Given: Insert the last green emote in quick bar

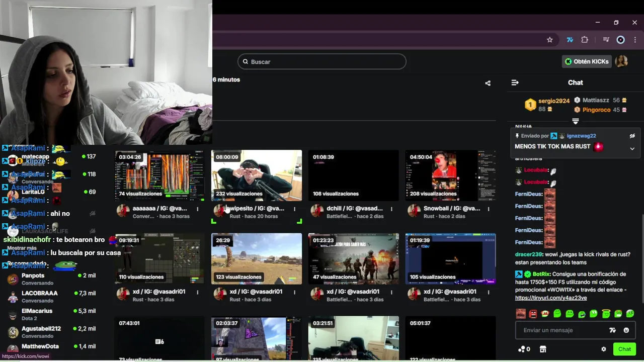Looking at the screenshot, I should [630, 314].
